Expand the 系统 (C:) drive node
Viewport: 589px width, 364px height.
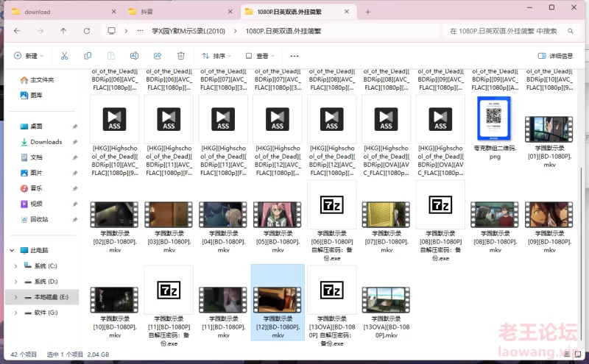click(15, 266)
